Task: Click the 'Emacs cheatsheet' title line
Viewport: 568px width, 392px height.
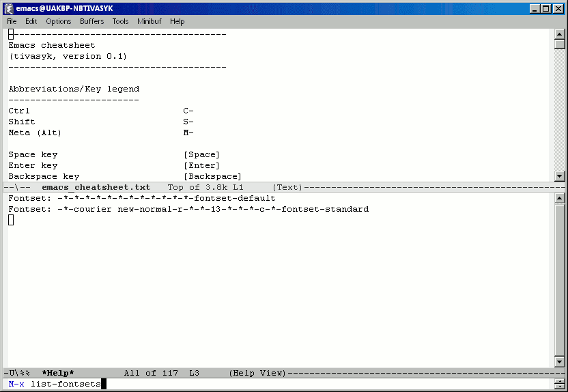Action: click(52, 45)
